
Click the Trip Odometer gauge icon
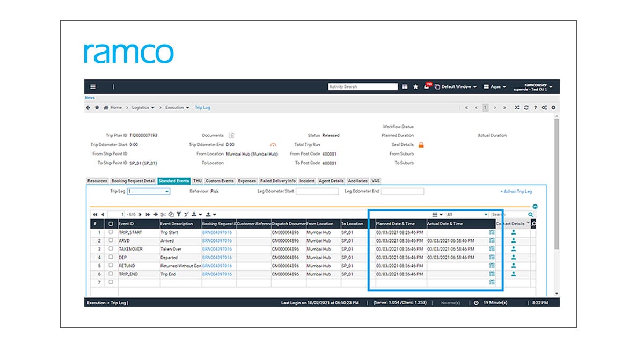[x=273, y=144]
